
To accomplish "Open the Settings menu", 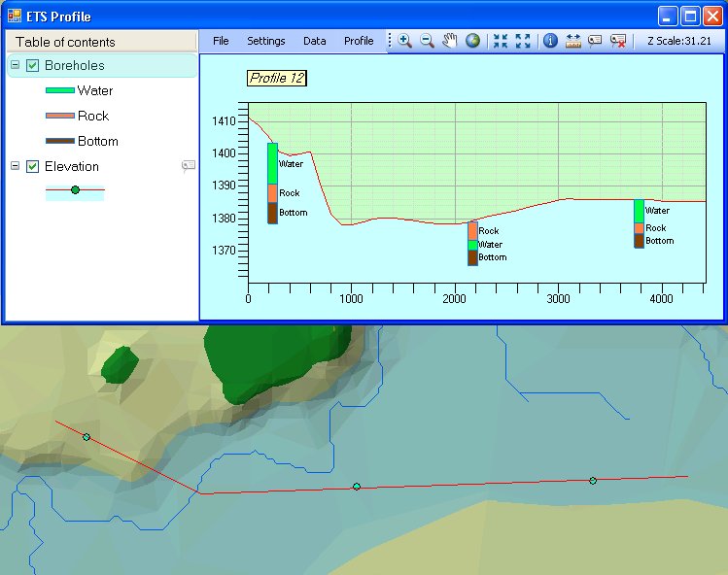I will 265,41.
